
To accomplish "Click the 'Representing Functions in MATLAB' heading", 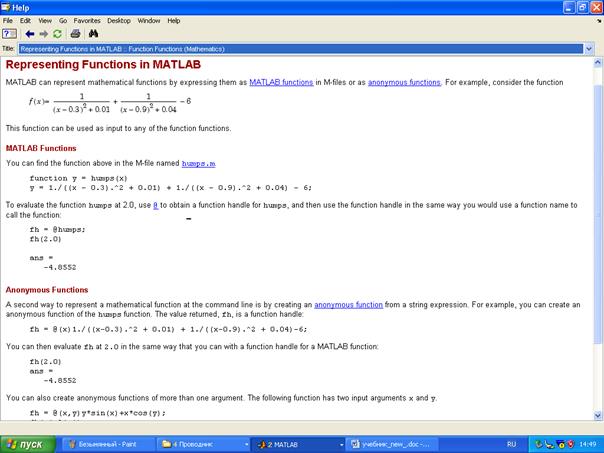I will click(x=103, y=64).
